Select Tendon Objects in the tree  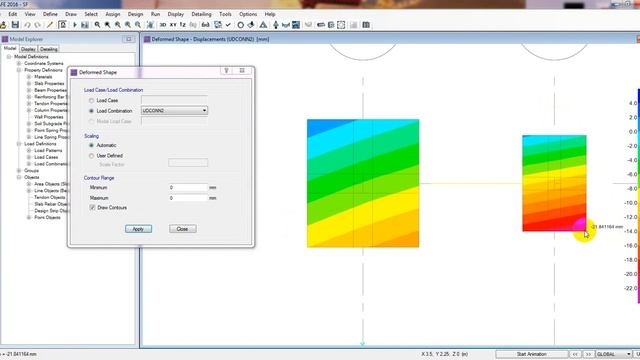50,197
